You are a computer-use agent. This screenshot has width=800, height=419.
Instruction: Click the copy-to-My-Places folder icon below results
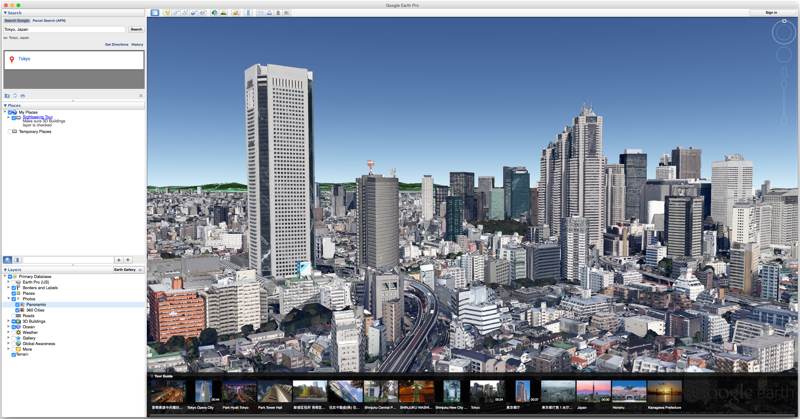[x=7, y=95]
